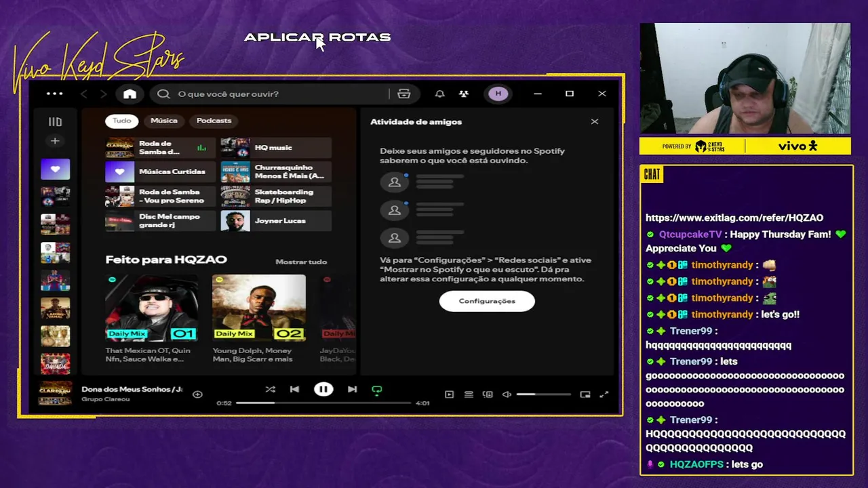The width and height of the screenshot is (868, 488).
Task: Click the 'APLICAR ROTAS' overlay text
Action: pyautogui.click(x=317, y=37)
